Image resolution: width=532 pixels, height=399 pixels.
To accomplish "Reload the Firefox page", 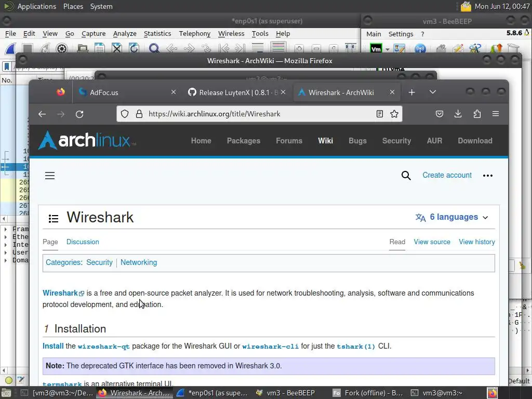I will [x=79, y=114].
